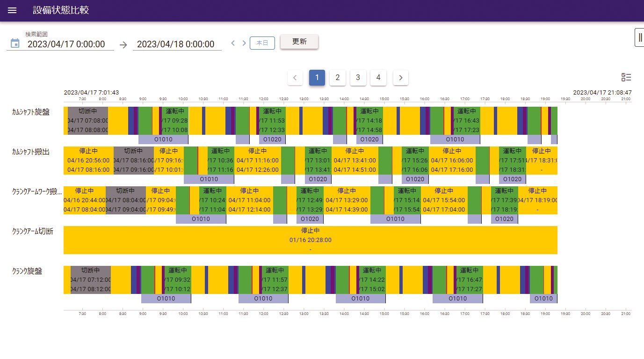The image size is (644, 359).
Task: Open the checklist display settings icon
Action: click(x=626, y=78)
